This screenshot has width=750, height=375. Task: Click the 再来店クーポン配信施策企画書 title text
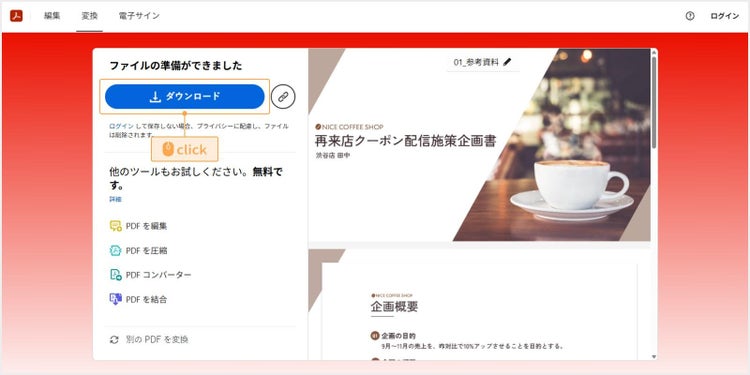[x=405, y=141]
